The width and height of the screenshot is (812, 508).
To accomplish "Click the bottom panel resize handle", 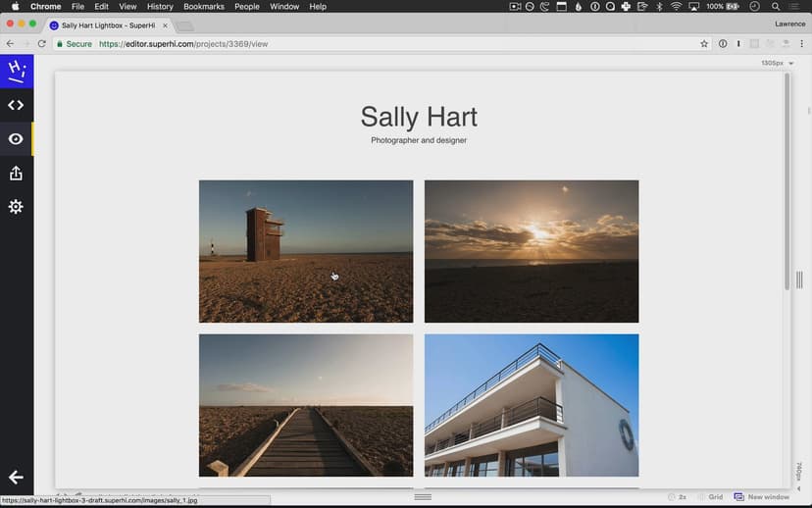I will point(423,498).
